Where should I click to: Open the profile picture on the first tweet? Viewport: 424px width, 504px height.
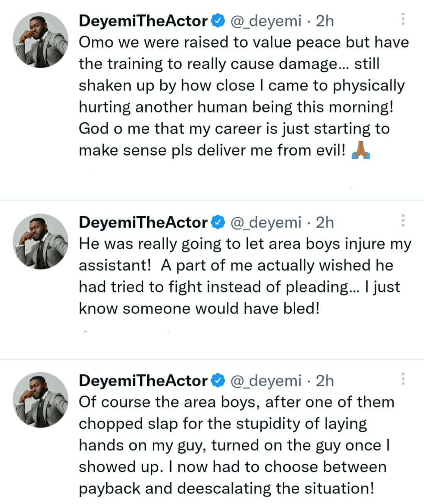pos(41,40)
